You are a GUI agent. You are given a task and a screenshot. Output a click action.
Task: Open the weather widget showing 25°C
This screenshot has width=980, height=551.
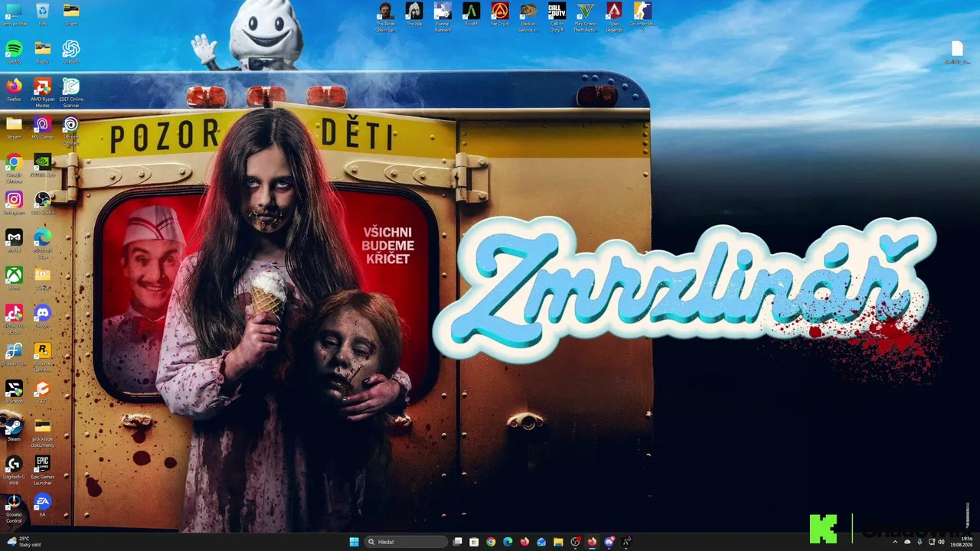click(23, 542)
